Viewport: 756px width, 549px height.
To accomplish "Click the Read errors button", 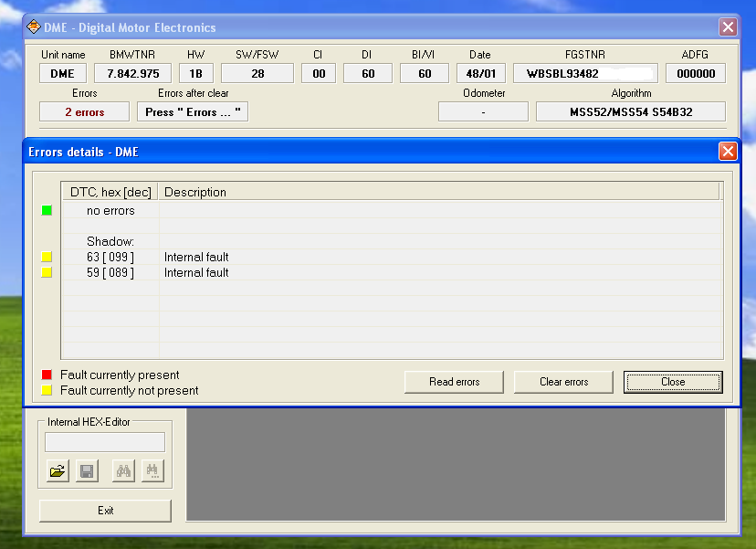I will [x=454, y=382].
